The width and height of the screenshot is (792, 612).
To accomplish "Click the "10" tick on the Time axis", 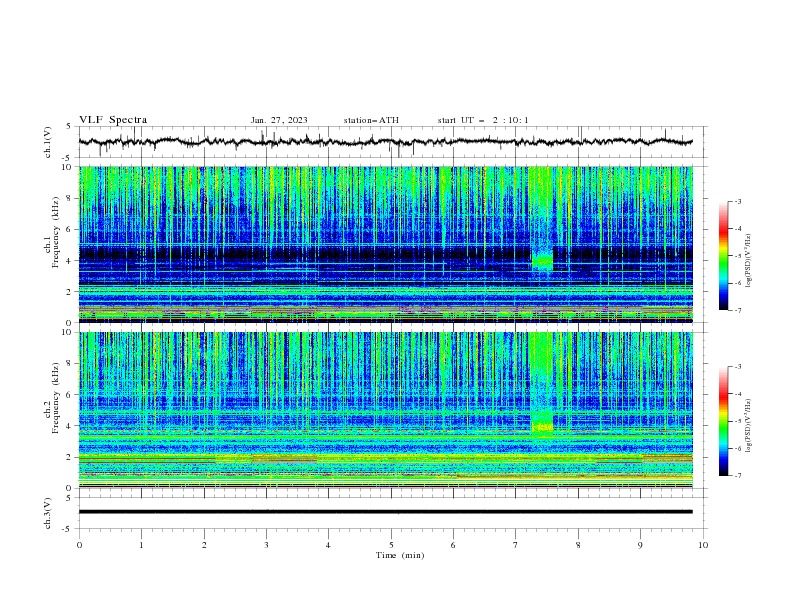I will (x=703, y=545).
